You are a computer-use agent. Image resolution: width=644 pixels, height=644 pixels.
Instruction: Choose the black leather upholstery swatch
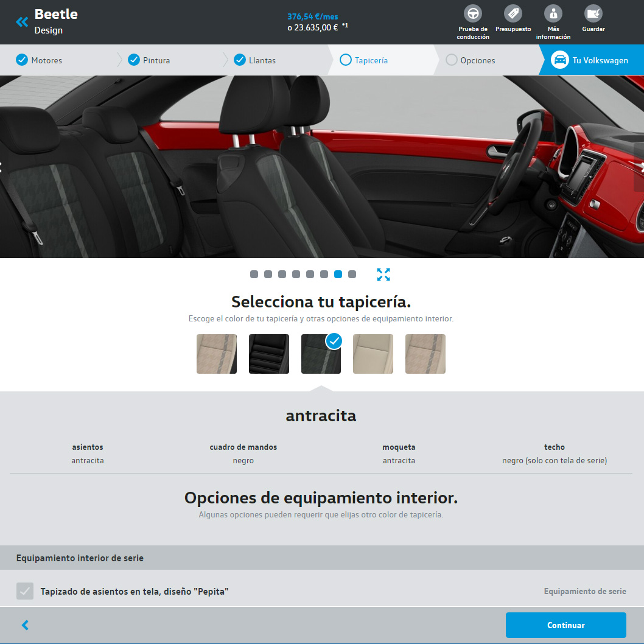click(x=269, y=354)
